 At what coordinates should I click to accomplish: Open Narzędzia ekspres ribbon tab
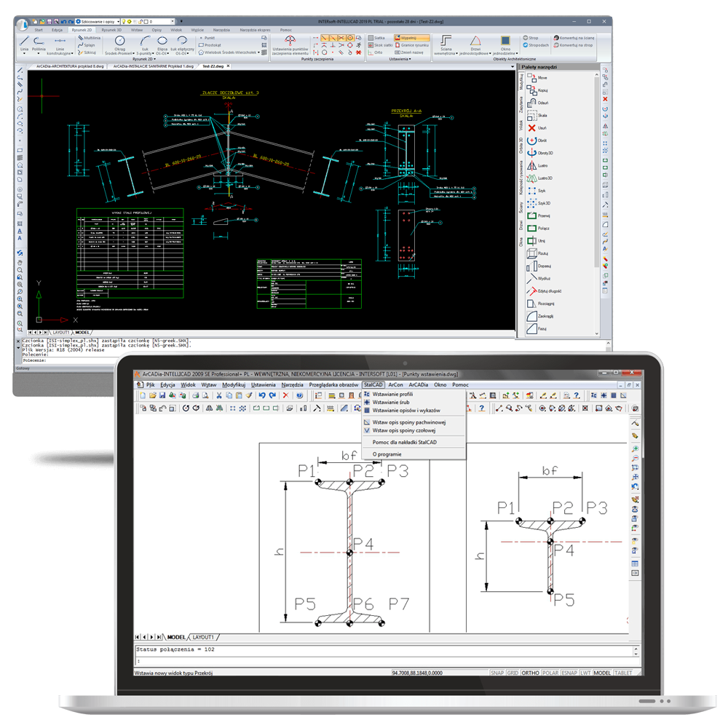[x=255, y=30]
